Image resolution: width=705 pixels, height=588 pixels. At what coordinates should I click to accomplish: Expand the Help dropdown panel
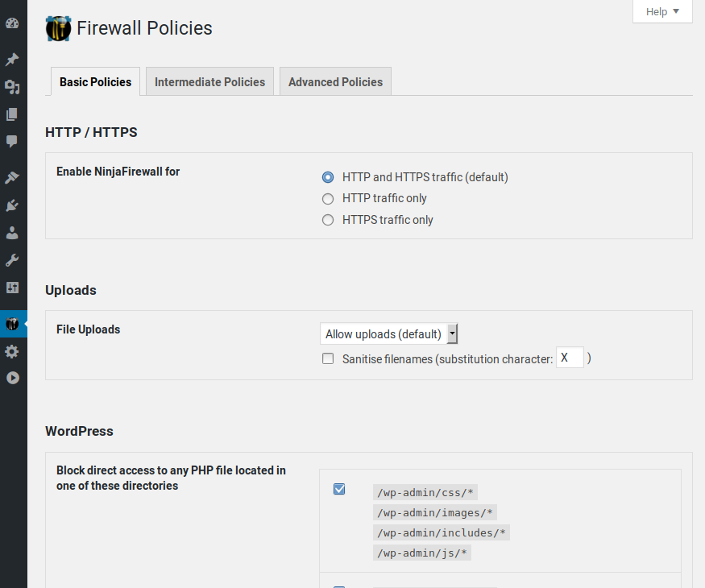(x=662, y=11)
